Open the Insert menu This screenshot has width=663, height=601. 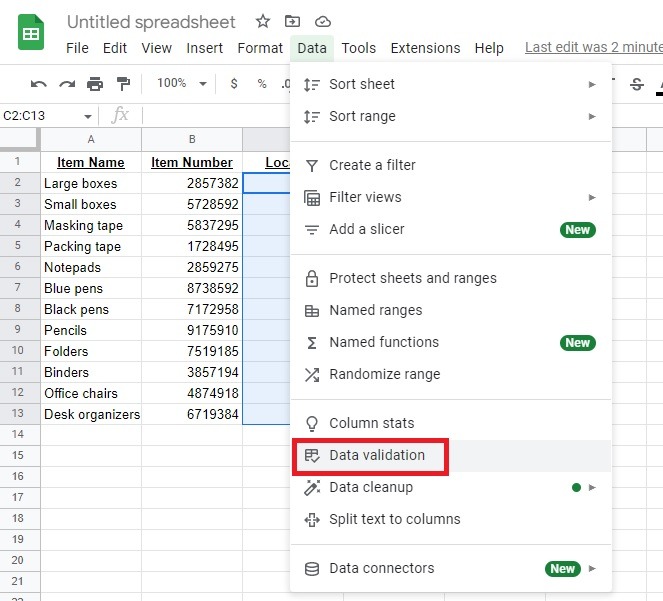[x=204, y=48]
